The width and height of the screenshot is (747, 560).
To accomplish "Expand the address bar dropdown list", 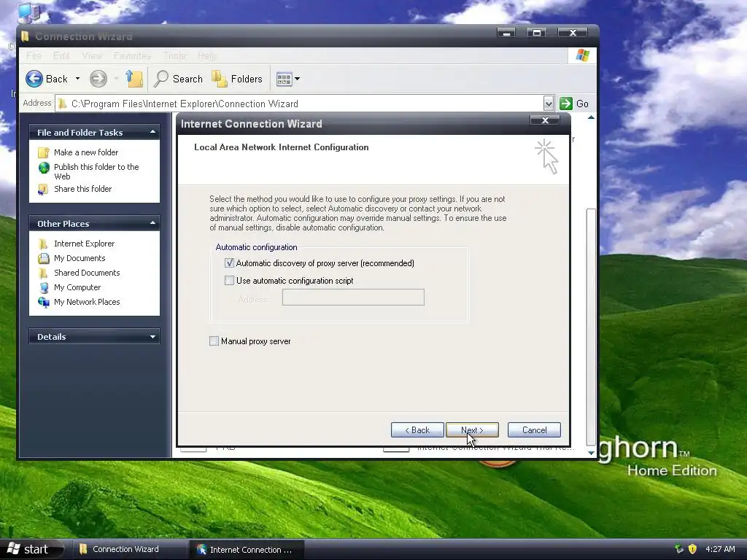I will click(549, 104).
